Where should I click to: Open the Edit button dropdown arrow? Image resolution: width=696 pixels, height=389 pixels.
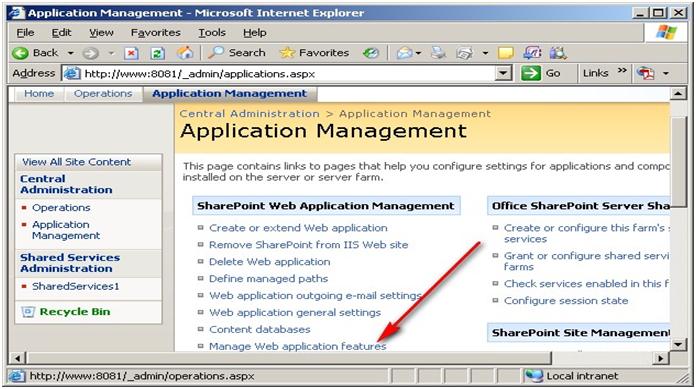tap(485, 53)
